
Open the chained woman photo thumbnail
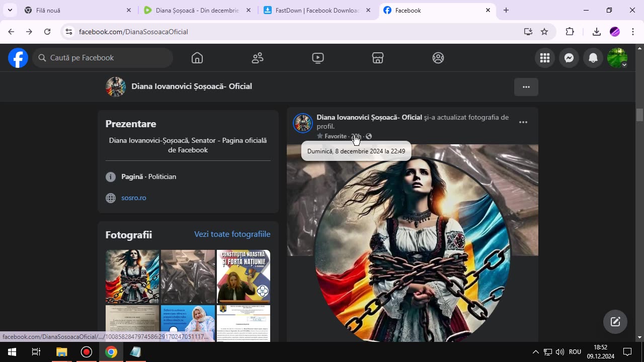[132, 277]
